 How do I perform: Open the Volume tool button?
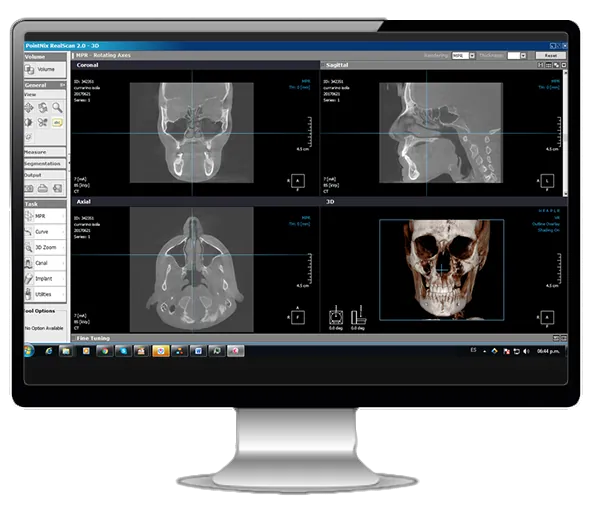45,70
